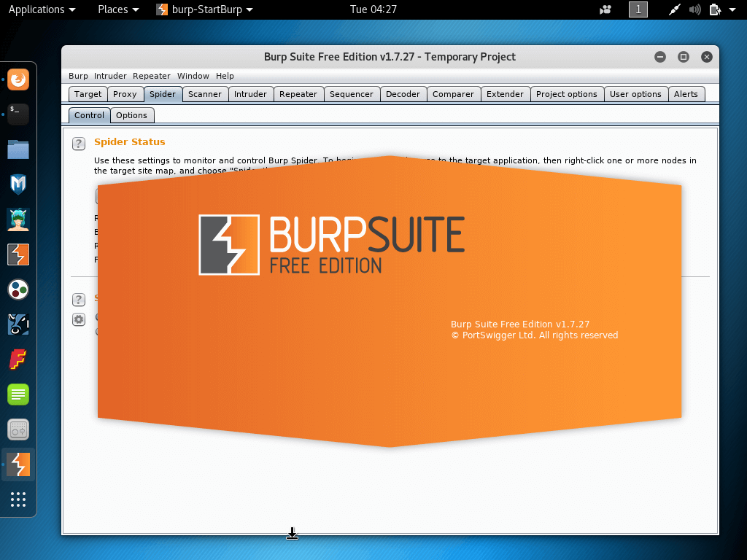Screen dimensions: 747x560
Task: Switch to the Decoder tab
Action: point(403,94)
